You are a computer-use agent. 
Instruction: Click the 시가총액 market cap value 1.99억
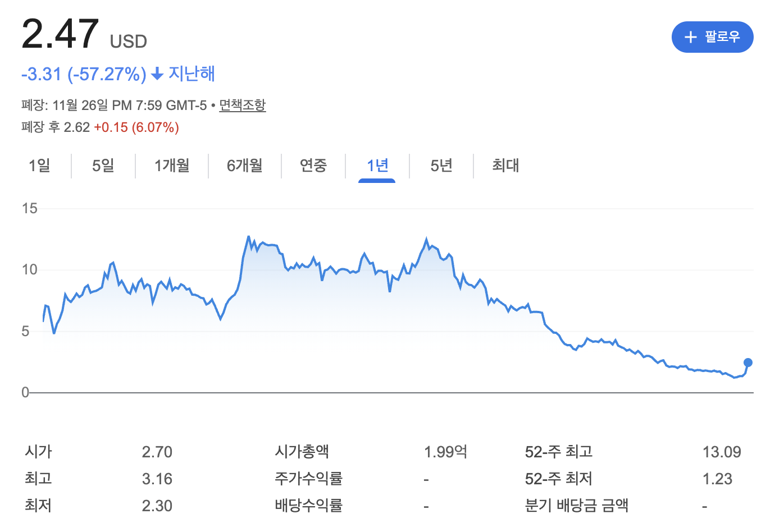pos(446,452)
